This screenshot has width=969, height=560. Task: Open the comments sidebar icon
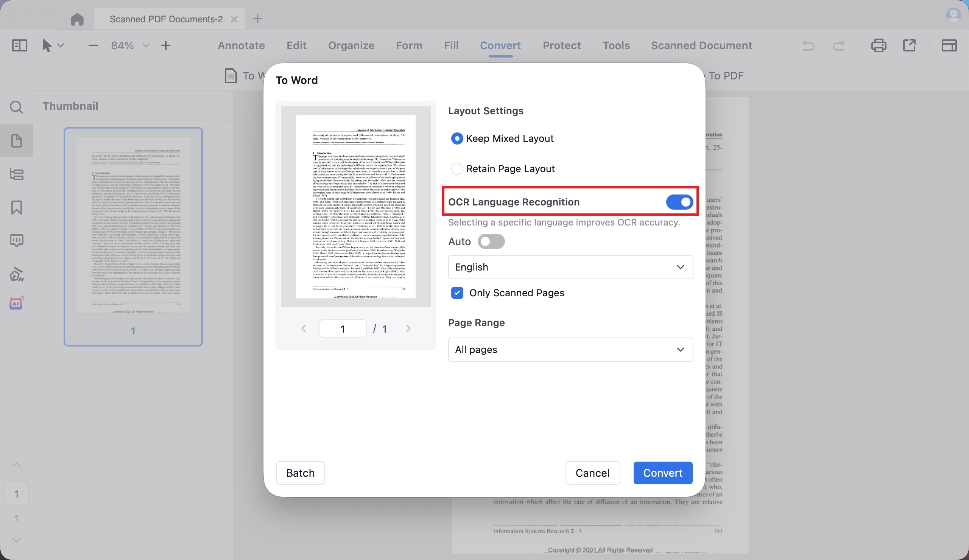tap(17, 241)
